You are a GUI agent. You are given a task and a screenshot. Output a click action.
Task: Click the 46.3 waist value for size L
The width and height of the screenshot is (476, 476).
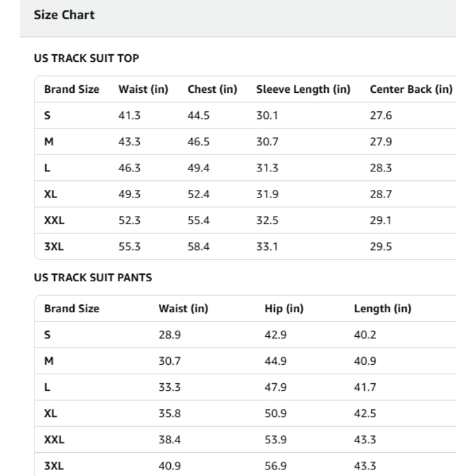pos(129,168)
